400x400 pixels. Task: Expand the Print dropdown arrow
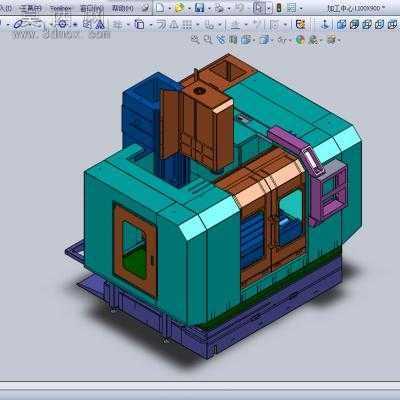coord(229,8)
